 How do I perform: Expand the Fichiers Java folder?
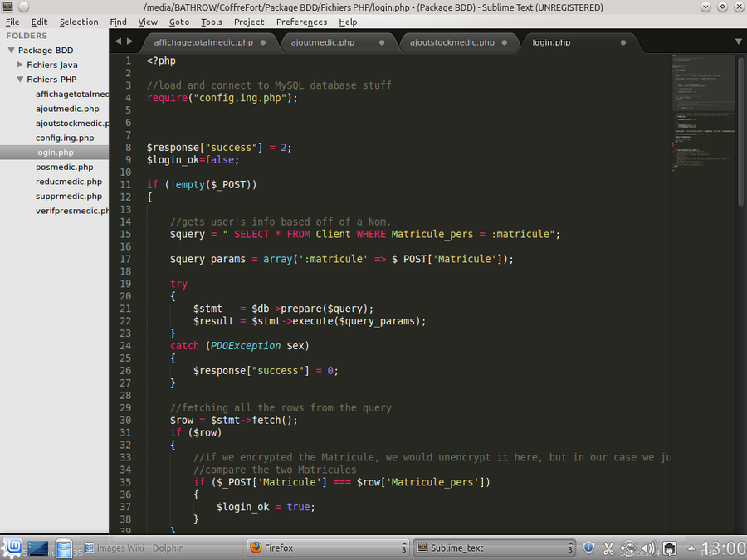pyautogui.click(x=20, y=65)
